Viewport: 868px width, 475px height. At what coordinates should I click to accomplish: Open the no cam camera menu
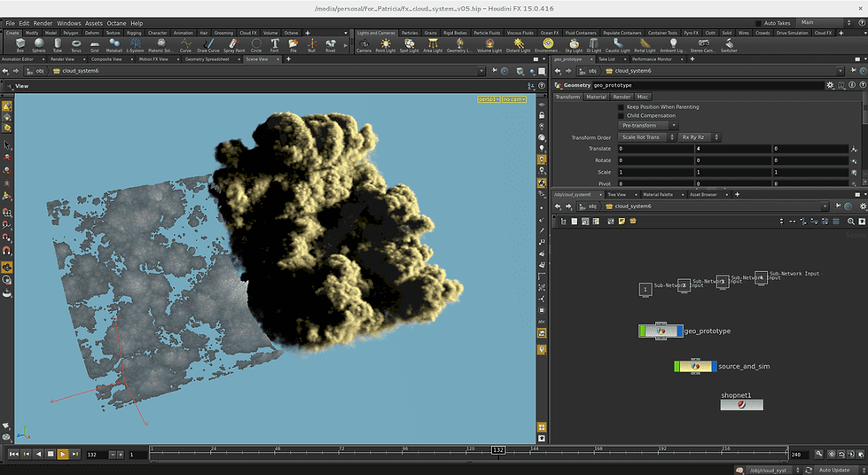tap(514, 99)
